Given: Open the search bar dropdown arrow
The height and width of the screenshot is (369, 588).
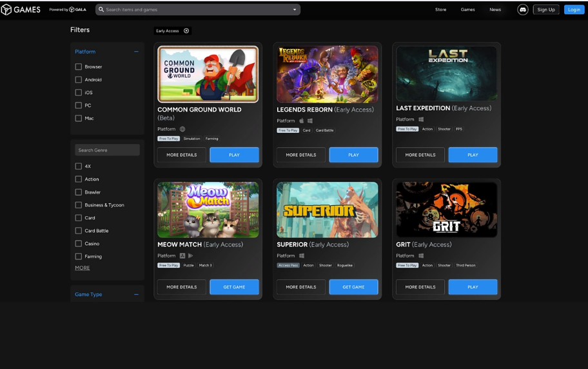Looking at the screenshot, I should pyautogui.click(x=295, y=10).
